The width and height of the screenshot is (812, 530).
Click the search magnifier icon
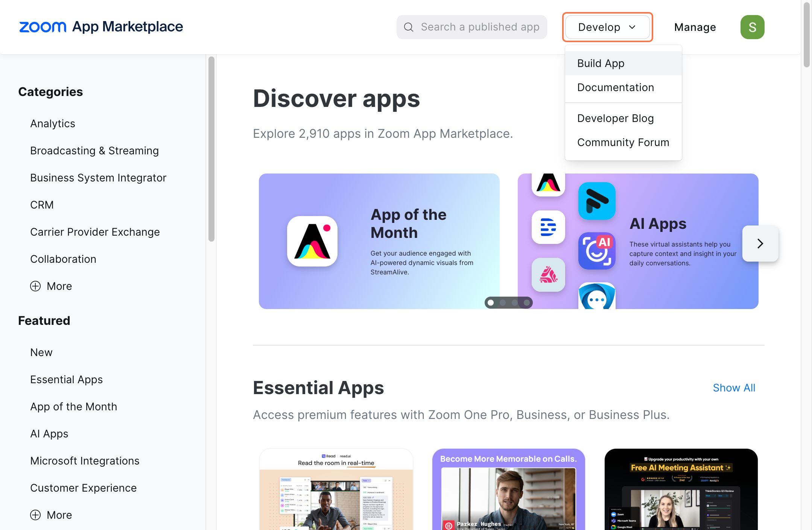click(409, 27)
